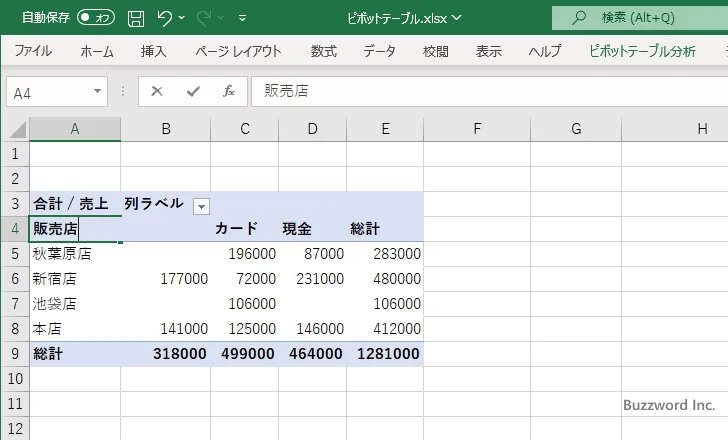The image size is (728, 440).
Task: Open the Redo history dropdown arrow
Action: coord(221,18)
